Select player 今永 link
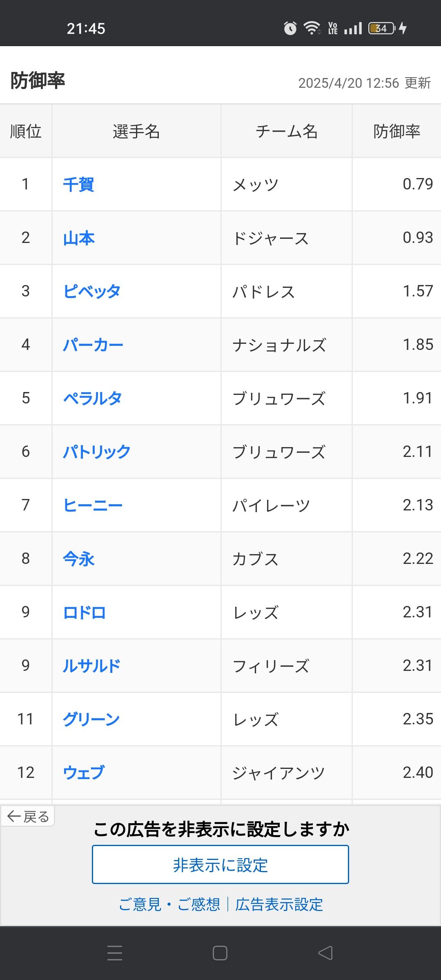Viewport: 441px width, 980px height. (x=79, y=559)
